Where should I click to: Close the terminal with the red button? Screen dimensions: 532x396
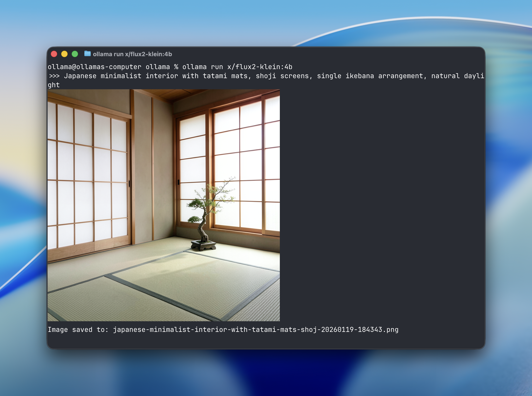click(x=54, y=54)
